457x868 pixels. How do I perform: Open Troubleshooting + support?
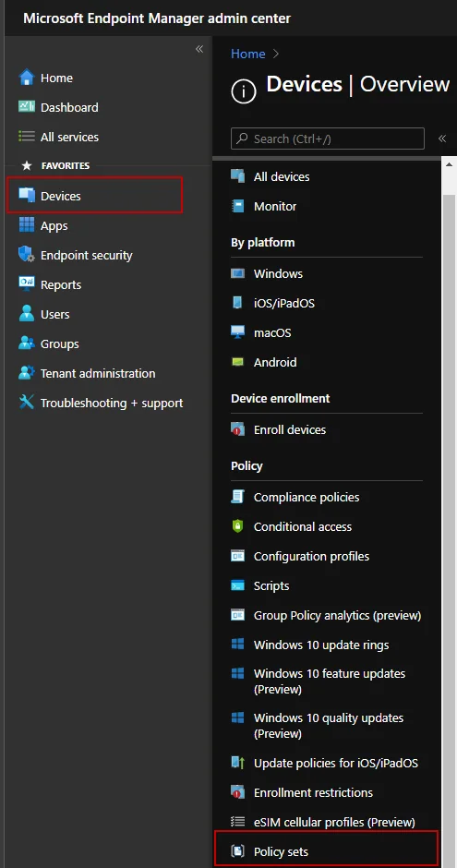[112, 403]
